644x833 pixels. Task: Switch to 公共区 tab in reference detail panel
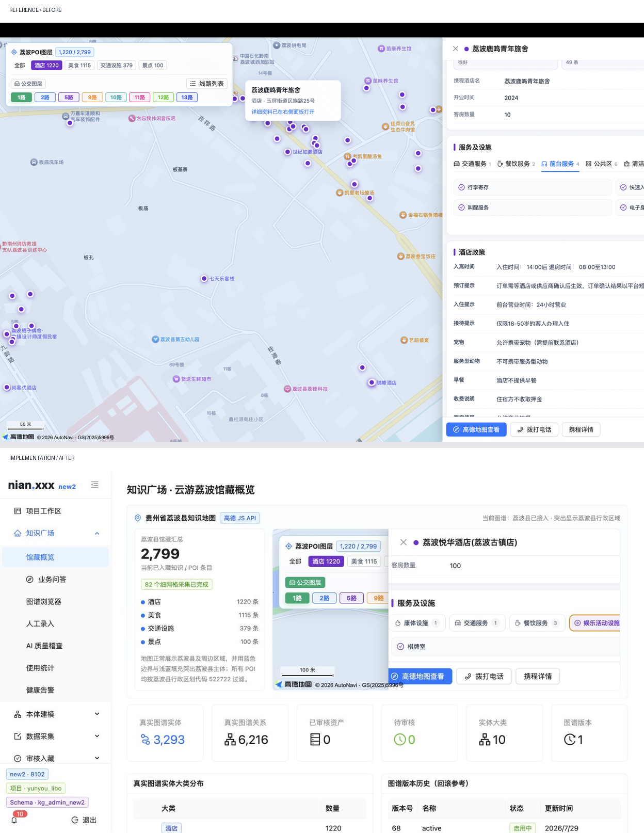click(601, 164)
